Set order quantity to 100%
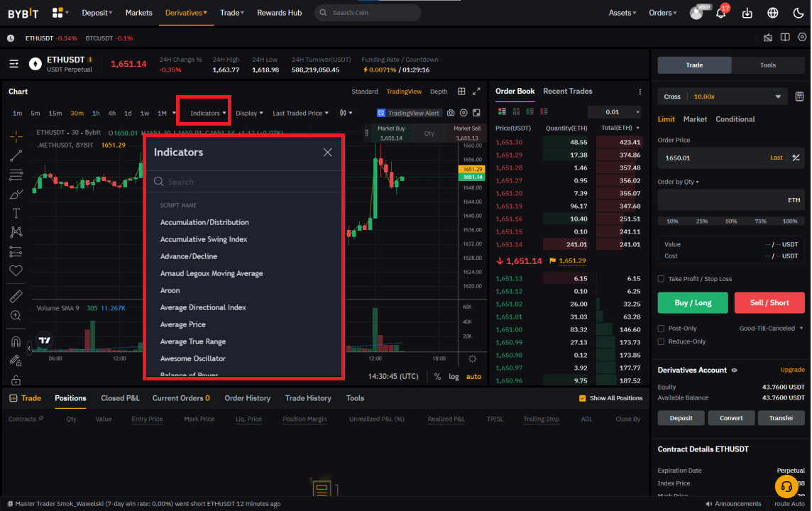This screenshot has width=812, height=511. 790,221
